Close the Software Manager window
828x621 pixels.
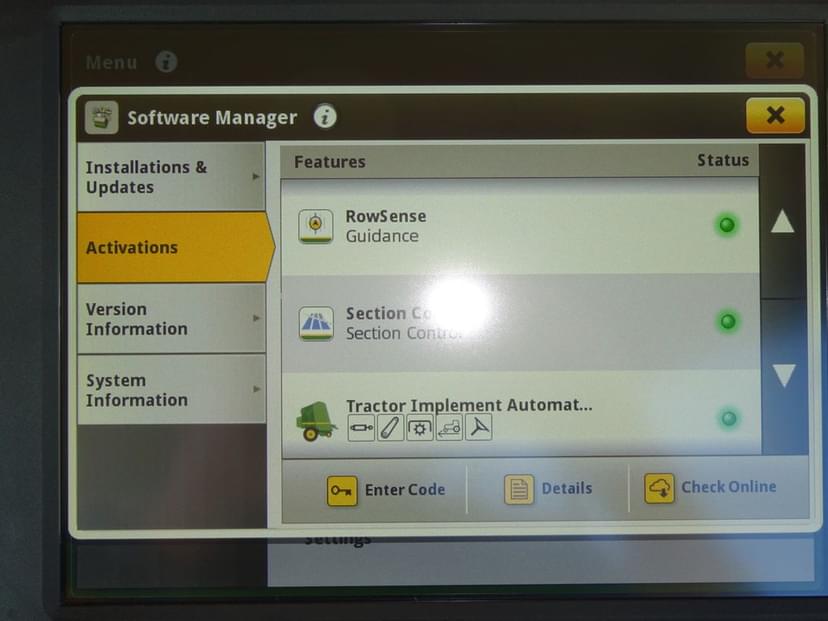(x=775, y=115)
